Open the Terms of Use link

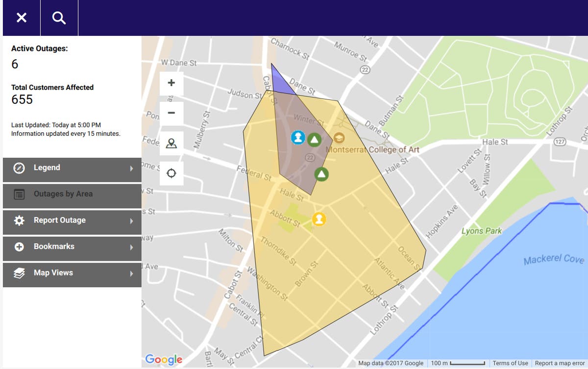[510, 363]
